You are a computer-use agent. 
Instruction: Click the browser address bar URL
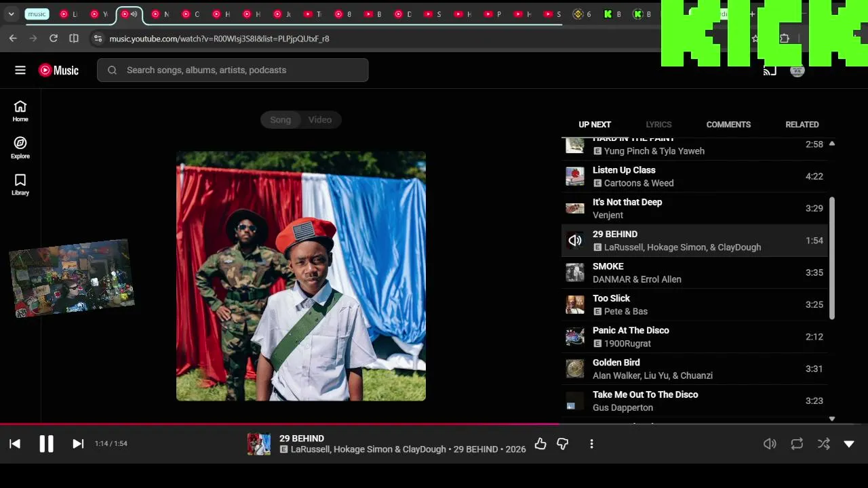[x=219, y=39]
